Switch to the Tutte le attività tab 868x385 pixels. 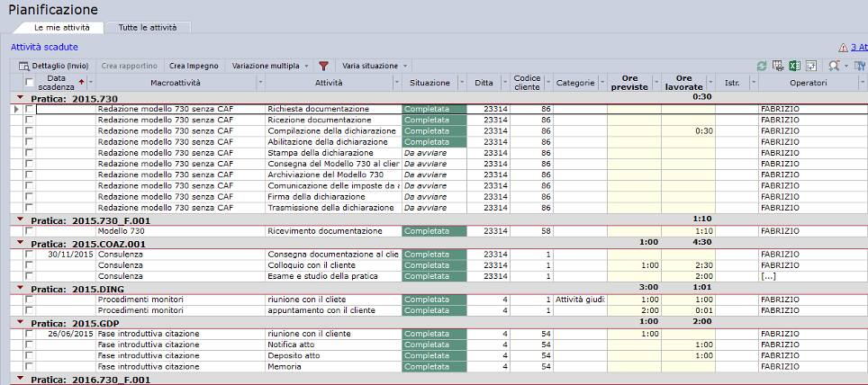click(148, 28)
